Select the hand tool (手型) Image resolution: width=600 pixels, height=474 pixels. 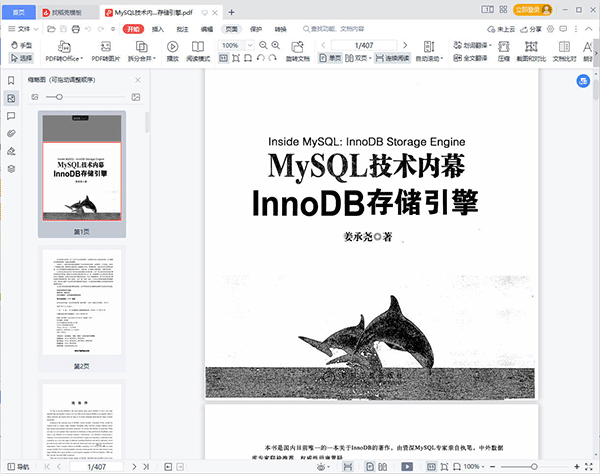21,46
